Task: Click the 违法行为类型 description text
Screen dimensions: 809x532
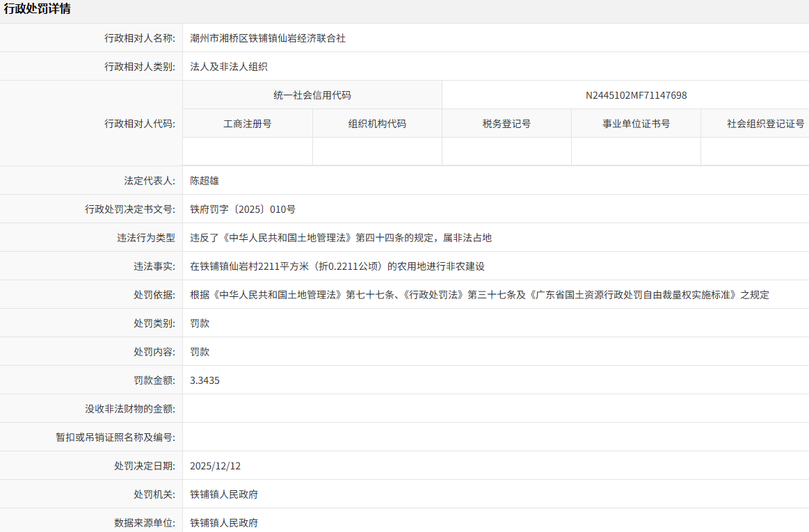Action: pos(341,238)
